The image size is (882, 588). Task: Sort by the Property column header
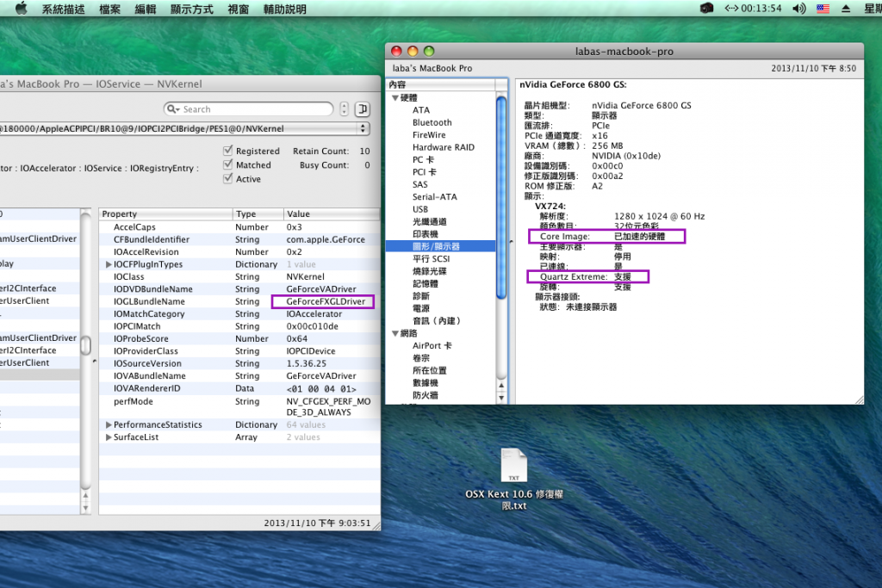(x=166, y=214)
